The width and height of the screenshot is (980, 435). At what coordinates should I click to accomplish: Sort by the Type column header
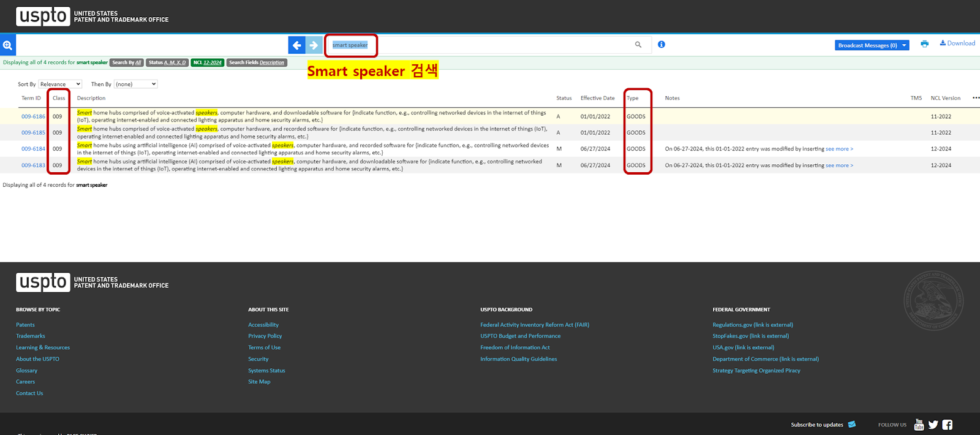click(633, 98)
